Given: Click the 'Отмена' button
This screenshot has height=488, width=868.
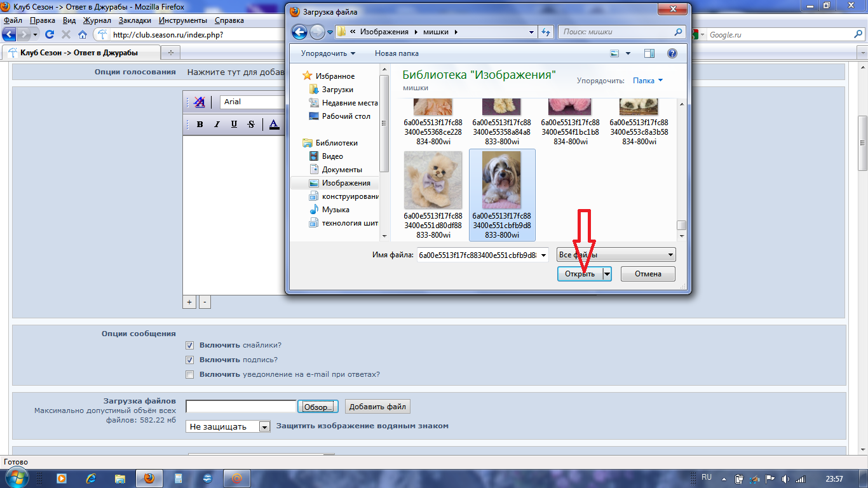Looking at the screenshot, I should click(648, 274).
